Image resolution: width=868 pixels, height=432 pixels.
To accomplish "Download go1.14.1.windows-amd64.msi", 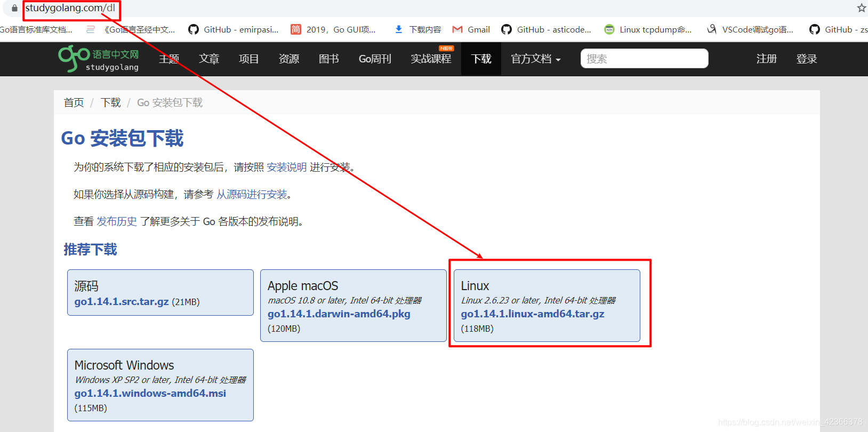I will click(150, 393).
